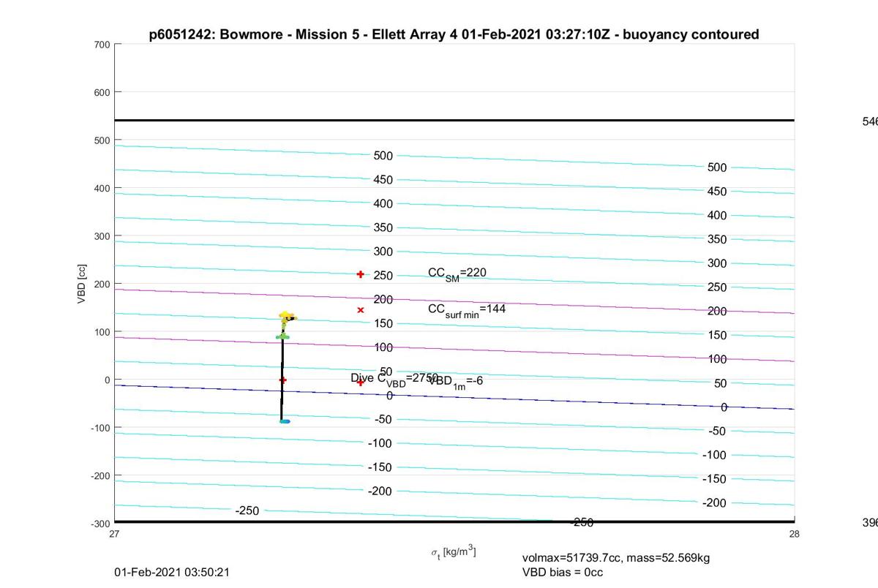Click the vertical black profile line
The height and width of the screenshot is (588, 878).
pyautogui.click(x=282, y=380)
